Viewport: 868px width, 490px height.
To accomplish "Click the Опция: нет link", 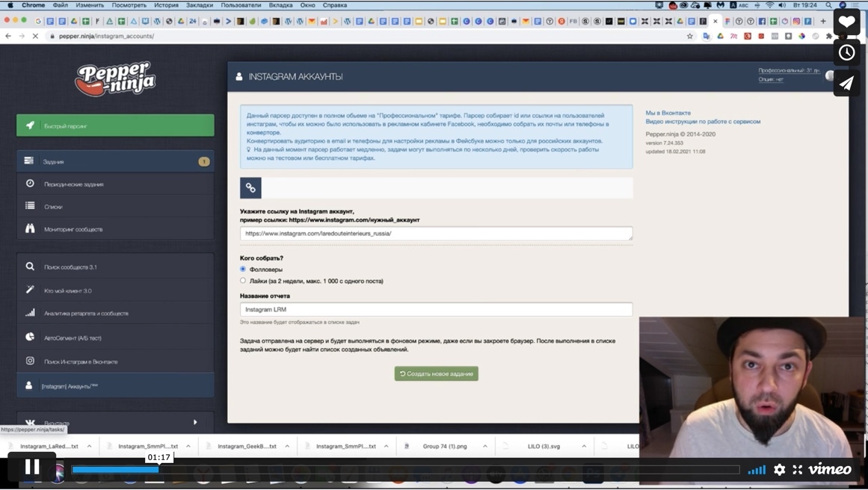I will point(771,80).
